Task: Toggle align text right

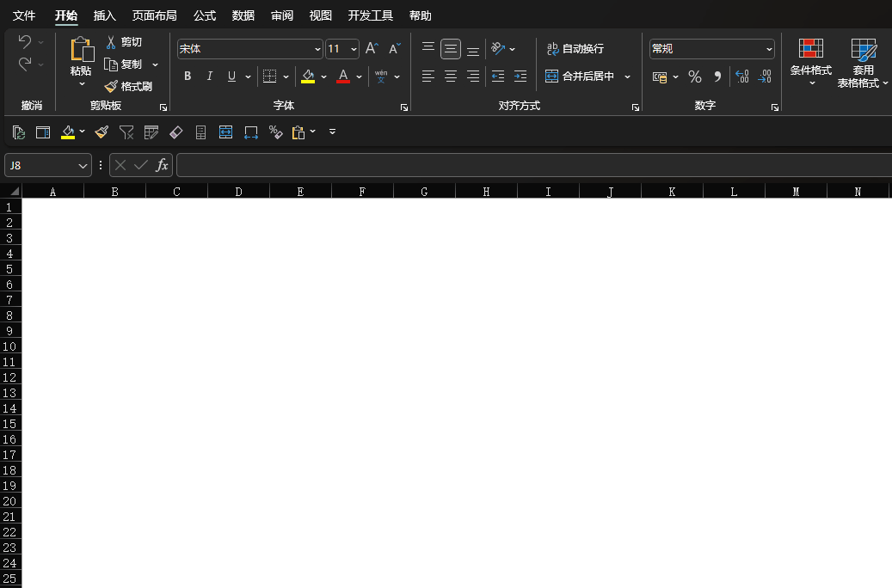Action: 473,77
